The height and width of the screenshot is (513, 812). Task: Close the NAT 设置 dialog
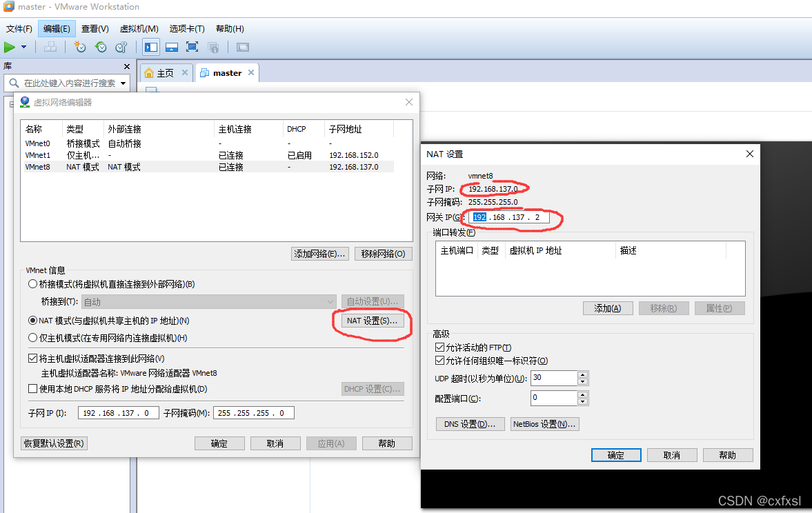point(749,154)
